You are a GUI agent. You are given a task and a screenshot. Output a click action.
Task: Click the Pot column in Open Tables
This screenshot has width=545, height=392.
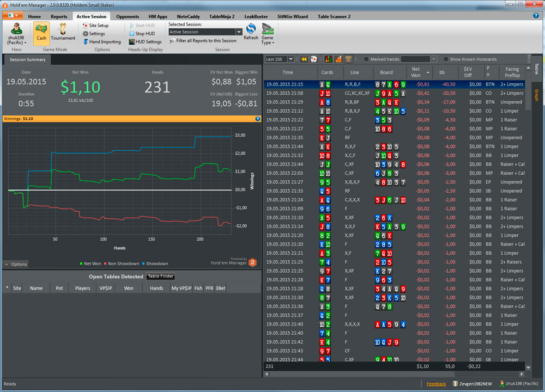point(59,288)
